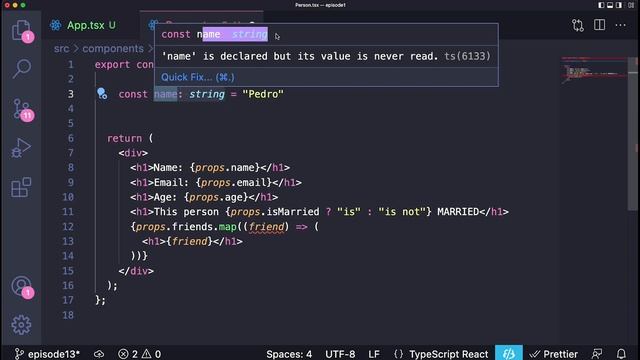
Task: Toggle the secondary sidebar layout icon
Action: [619, 5]
